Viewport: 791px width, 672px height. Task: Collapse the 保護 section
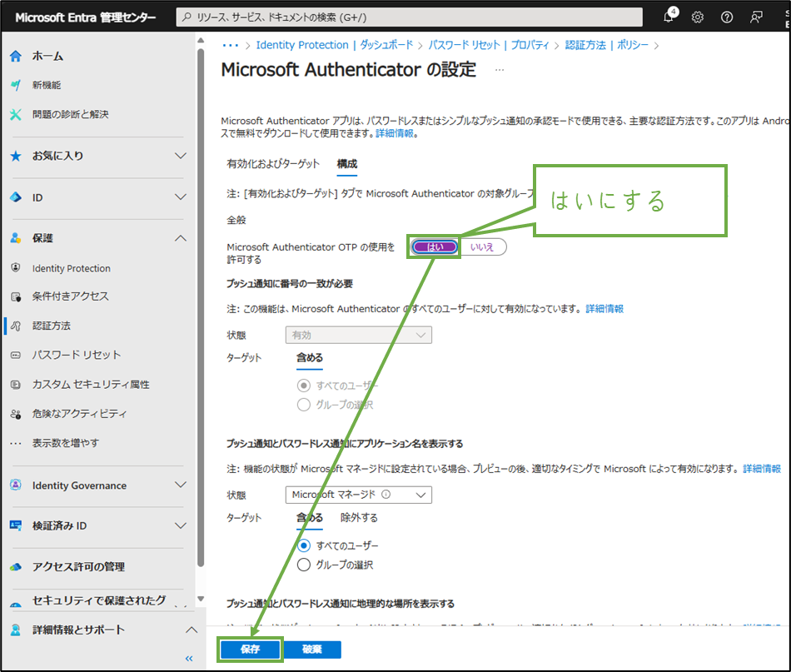click(x=181, y=238)
